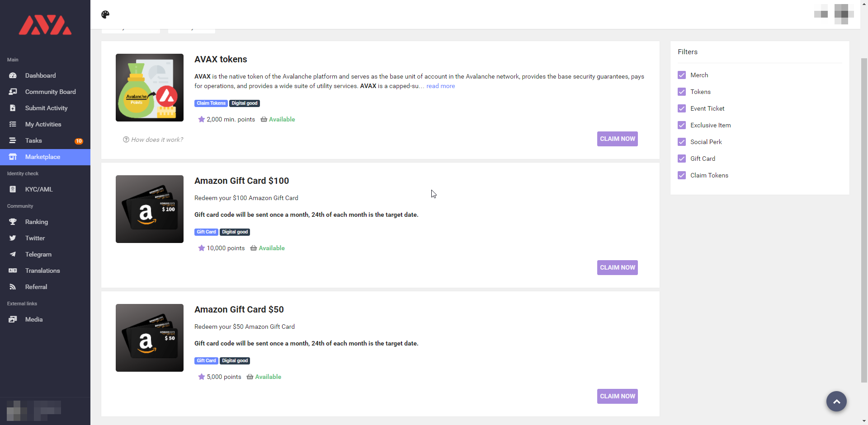Click the palette theme icon
The width and height of the screenshot is (868, 425).
tap(105, 14)
